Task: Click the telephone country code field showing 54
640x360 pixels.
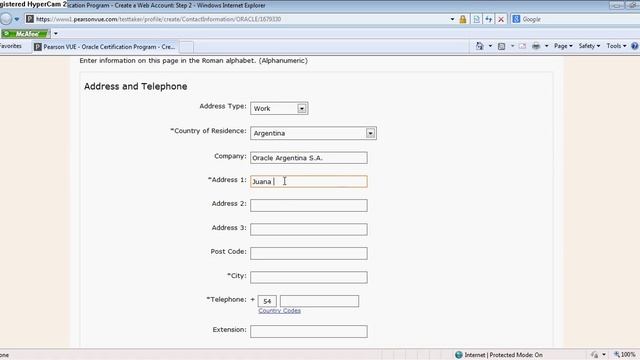Action: click(x=267, y=301)
